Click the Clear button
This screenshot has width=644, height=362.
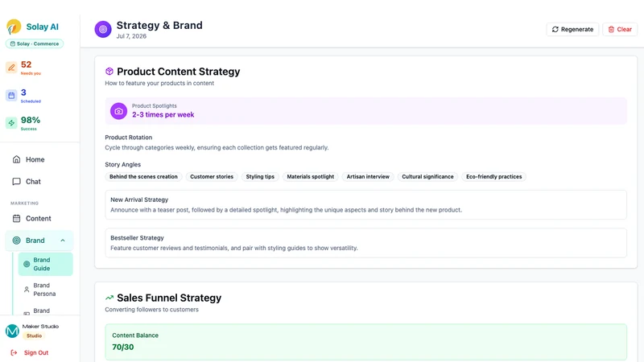click(x=620, y=29)
